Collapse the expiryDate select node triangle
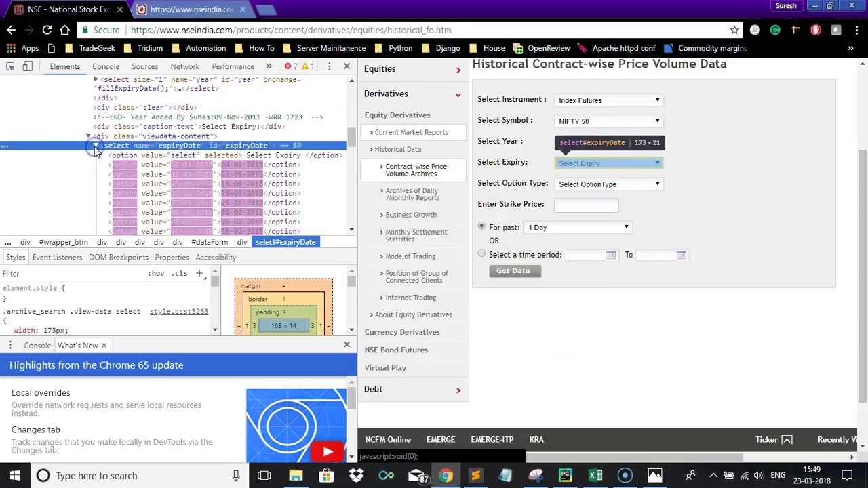Viewport: 868px width, 488px height. (x=96, y=146)
